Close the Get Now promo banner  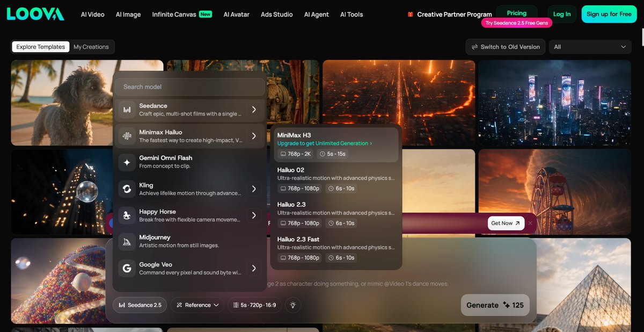click(530, 223)
